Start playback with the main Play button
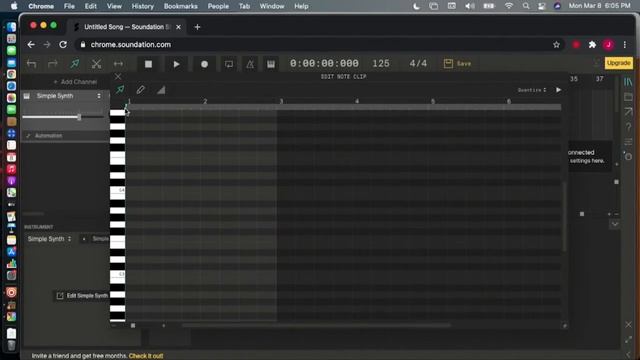Viewport: 640px width, 360px height. click(x=176, y=64)
